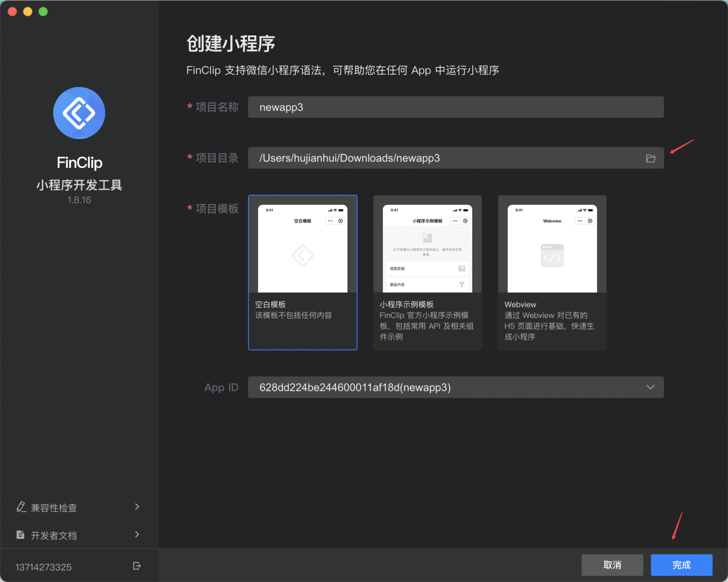Image resolution: width=728 pixels, height=582 pixels.
Task: Open the App ID dropdown
Action: click(456, 387)
